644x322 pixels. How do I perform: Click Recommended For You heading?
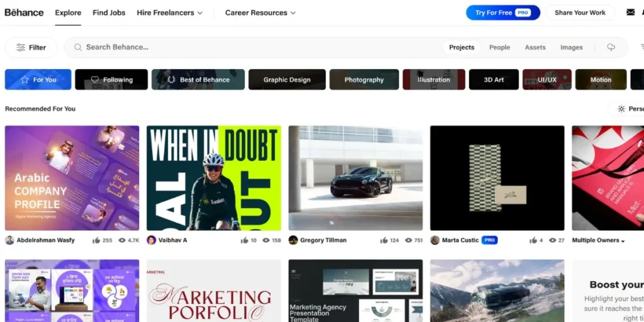coord(40,109)
